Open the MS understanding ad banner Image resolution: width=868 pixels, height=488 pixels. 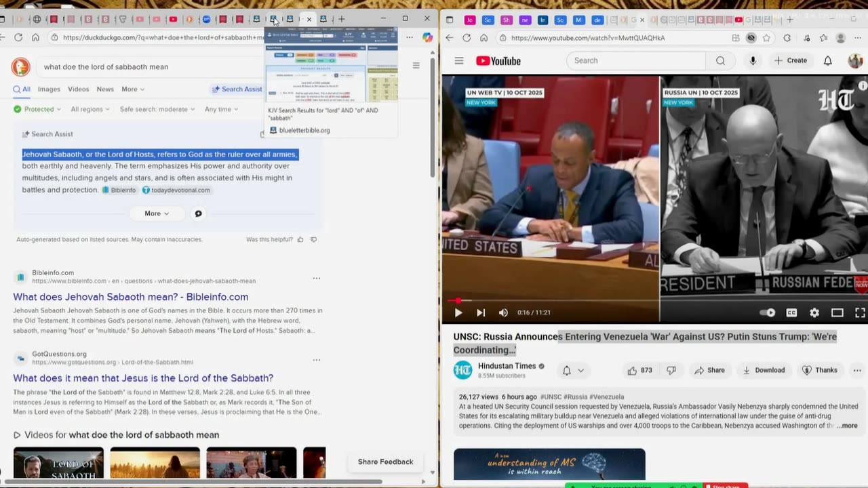point(549,464)
